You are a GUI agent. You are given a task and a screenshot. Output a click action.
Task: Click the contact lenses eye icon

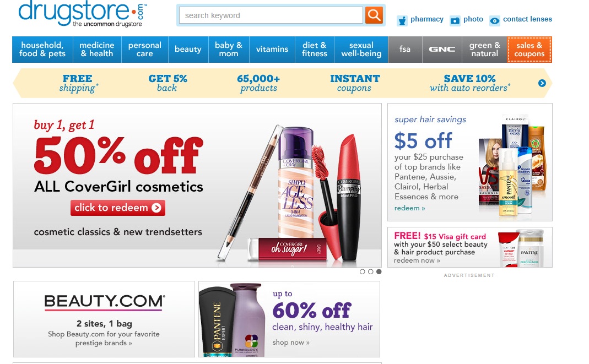pos(494,20)
